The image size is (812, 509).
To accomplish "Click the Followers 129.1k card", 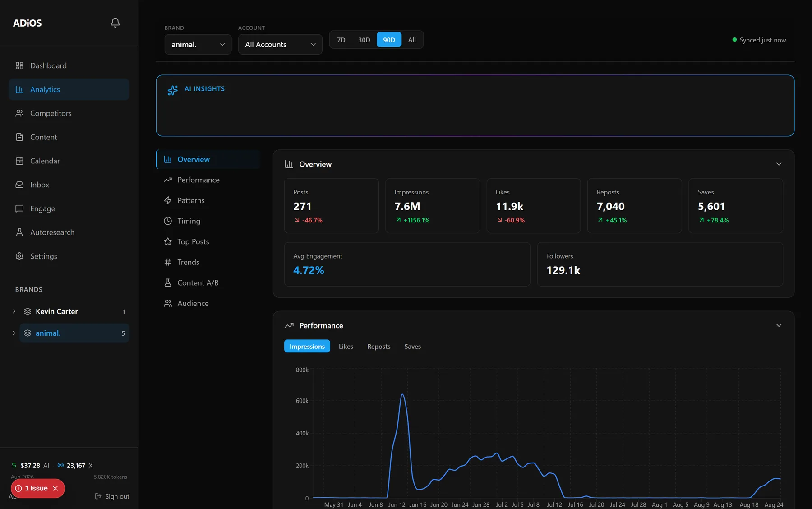I will pyautogui.click(x=660, y=264).
